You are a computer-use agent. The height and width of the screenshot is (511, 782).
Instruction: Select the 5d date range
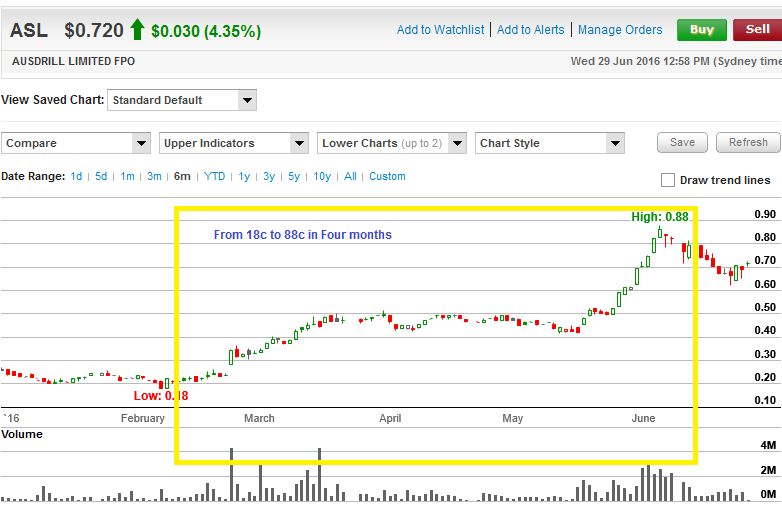[101, 176]
